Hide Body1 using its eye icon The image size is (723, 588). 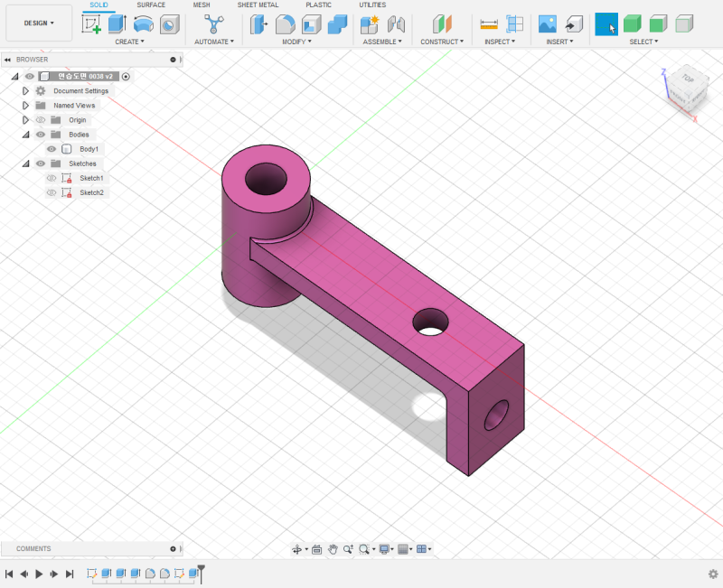click(x=51, y=149)
